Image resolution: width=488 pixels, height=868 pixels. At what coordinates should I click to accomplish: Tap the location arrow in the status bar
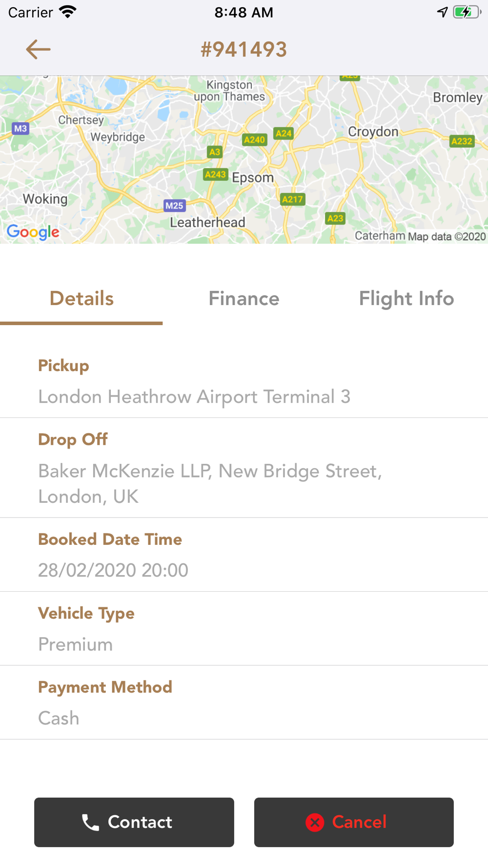(442, 12)
